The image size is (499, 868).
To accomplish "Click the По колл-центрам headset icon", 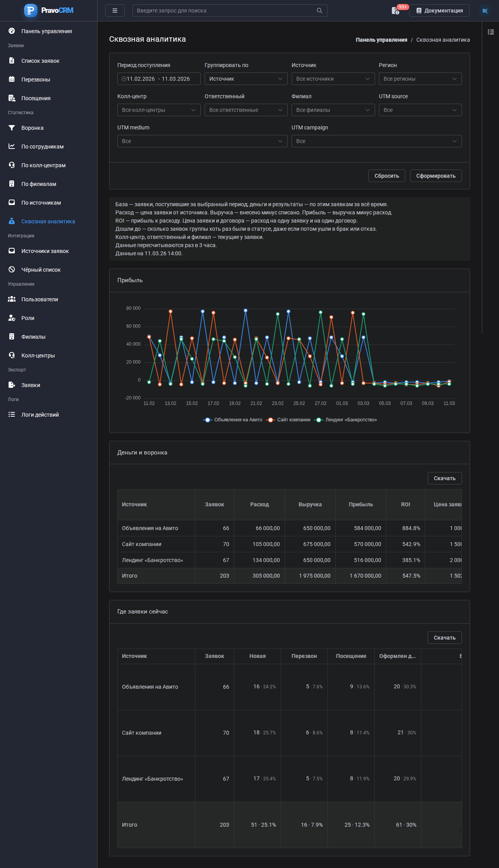I will click(12, 165).
